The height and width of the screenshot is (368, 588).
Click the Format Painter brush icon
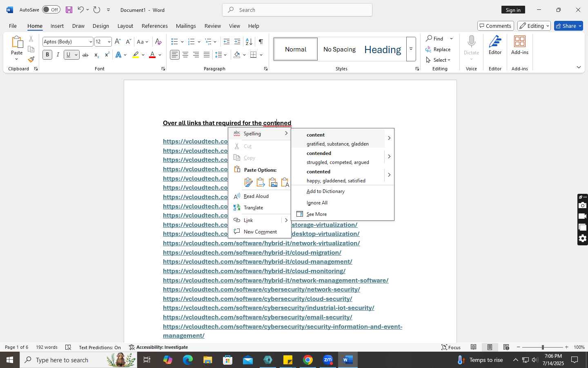point(31,59)
